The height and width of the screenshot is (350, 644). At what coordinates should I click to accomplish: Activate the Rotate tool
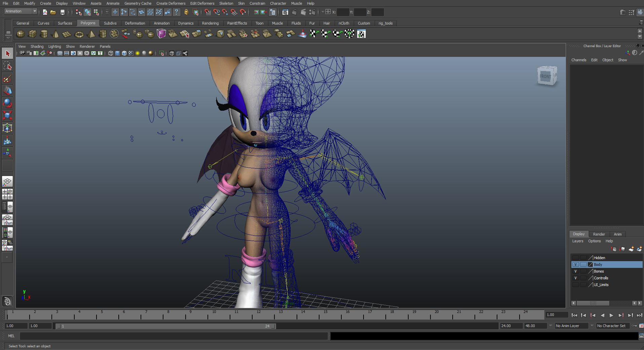point(7,103)
